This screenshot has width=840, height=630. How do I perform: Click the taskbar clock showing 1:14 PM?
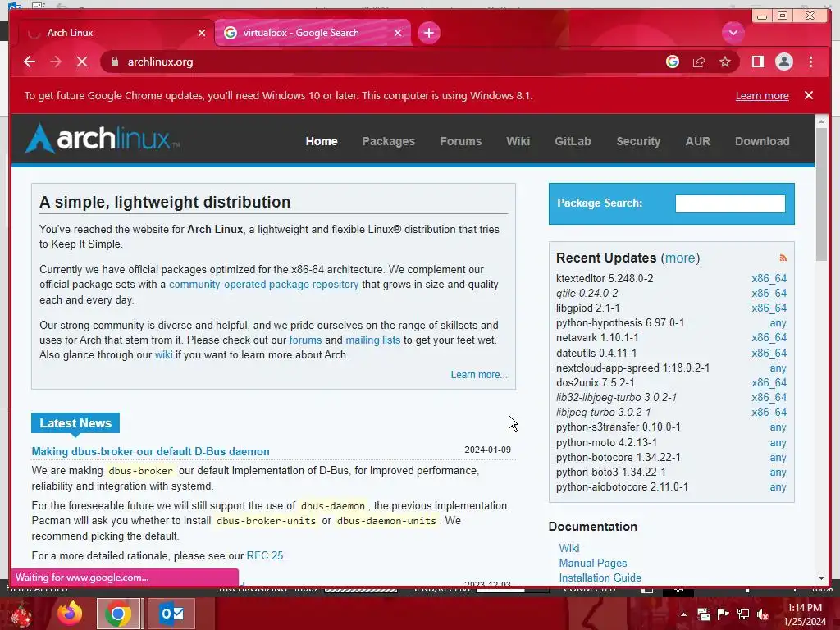tap(804, 614)
